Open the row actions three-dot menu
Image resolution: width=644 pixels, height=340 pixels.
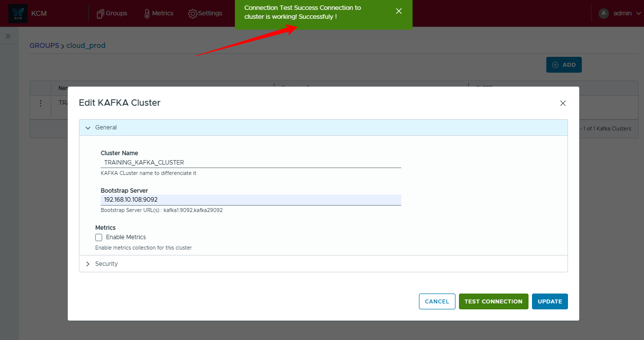pyautogui.click(x=40, y=103)
